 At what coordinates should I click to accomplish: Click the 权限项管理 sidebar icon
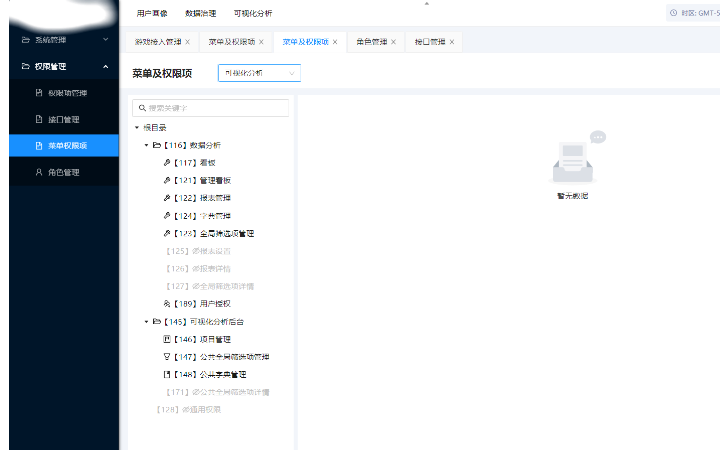click(39, 93)
